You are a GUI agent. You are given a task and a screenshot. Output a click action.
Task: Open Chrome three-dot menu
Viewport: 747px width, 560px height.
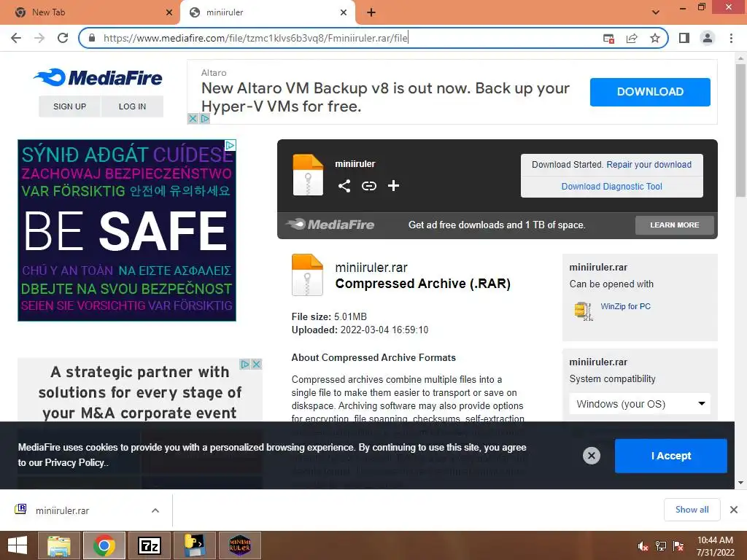click(x=731, y=38)
